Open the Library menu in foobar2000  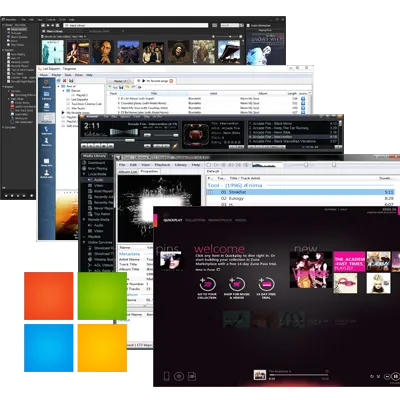click(181, 165)
